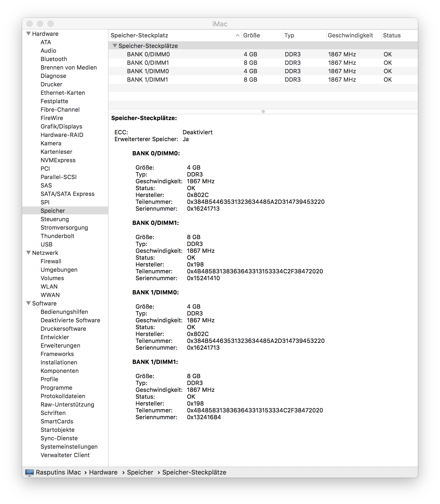Sort by the Geschwindigkeit column header
The height and width of the screenshot is (504, 440).
tap(350, 35)
